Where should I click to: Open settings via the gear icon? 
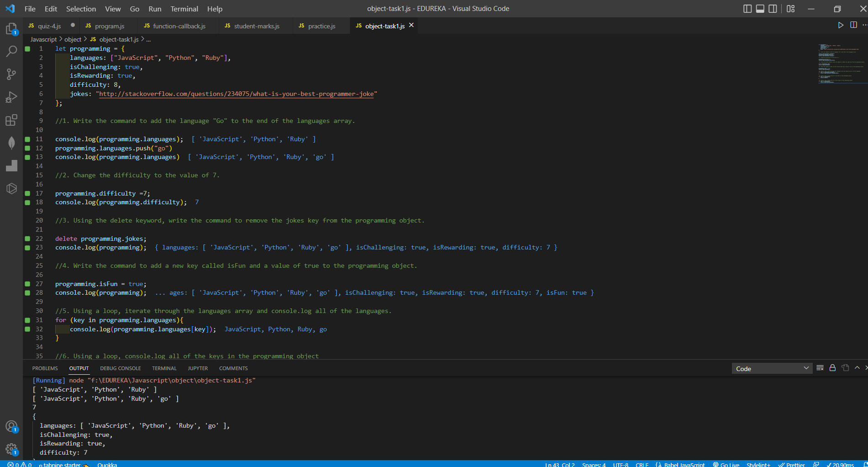click(x=11, y=449)
